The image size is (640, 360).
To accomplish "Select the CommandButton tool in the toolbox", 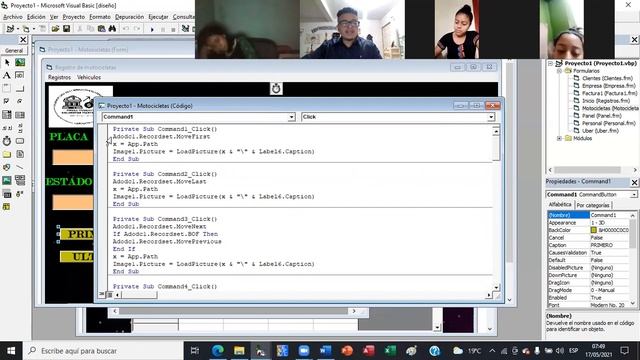I will click(20, 89).
